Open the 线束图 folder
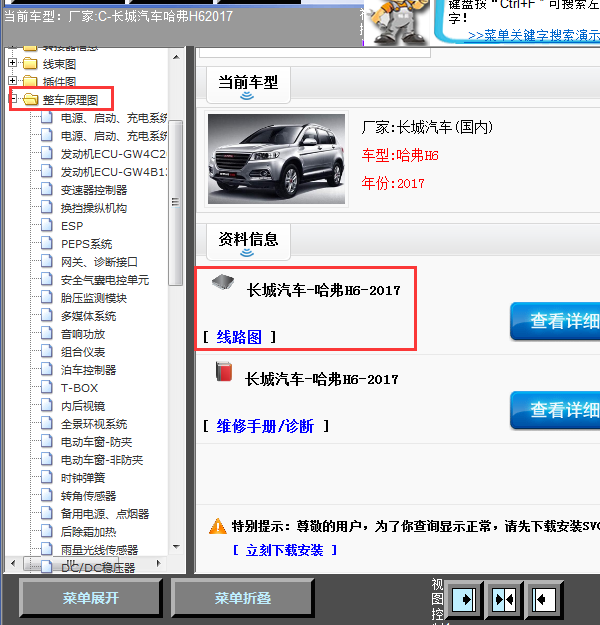This screenshot has height=625, width=600. point(59,64)
